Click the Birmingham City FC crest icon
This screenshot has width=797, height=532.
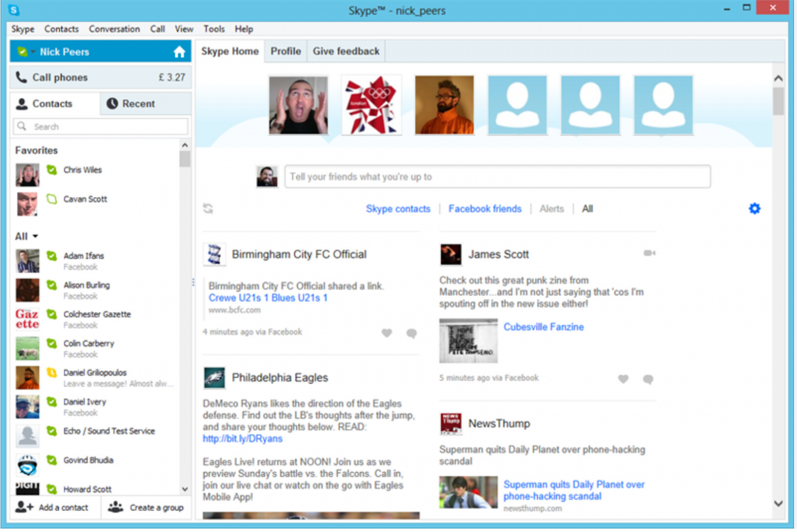[214, 254]
